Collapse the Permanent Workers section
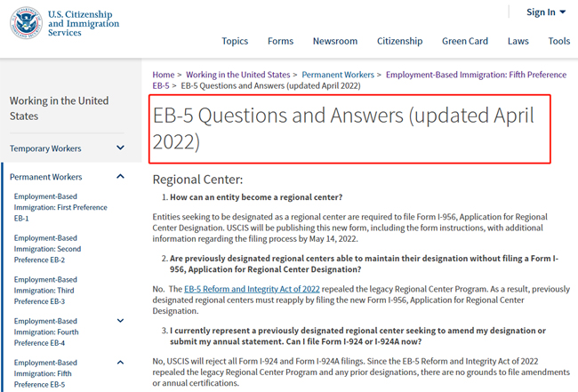This screenshot has width=578, height=392. point(120,177)
